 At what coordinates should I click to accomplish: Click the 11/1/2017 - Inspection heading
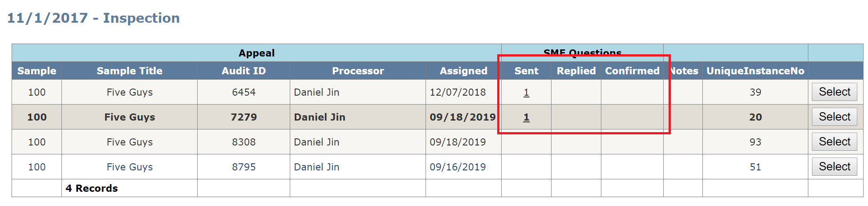[x=93, y=18]
